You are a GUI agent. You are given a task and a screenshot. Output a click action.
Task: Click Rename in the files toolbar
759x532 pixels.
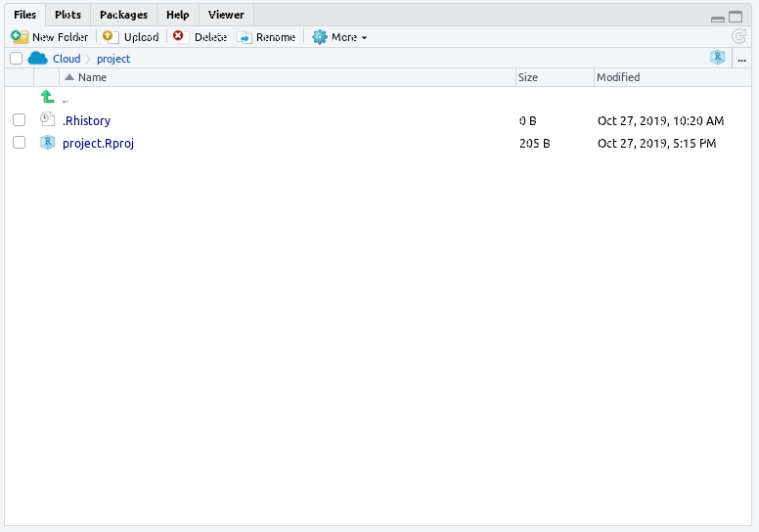coord(266,37)
